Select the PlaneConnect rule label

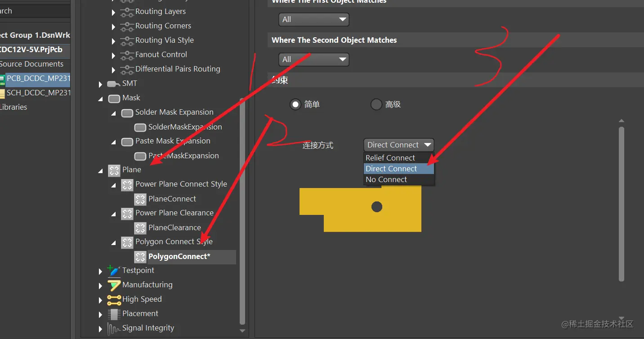pyautogui.click(x=172, y=199)
